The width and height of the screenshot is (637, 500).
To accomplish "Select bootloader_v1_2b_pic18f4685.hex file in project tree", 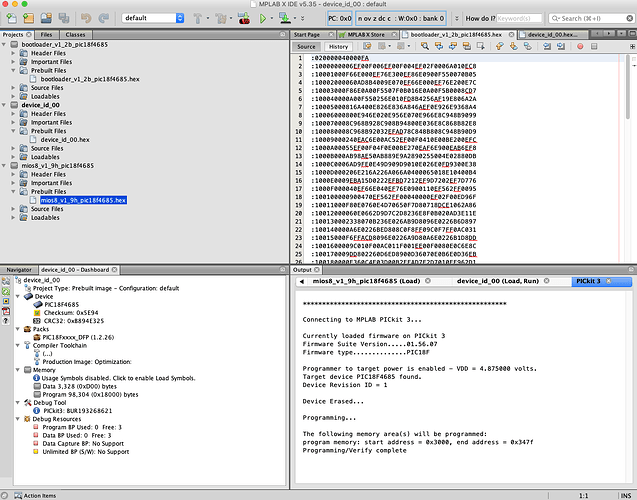I will 90,79.
